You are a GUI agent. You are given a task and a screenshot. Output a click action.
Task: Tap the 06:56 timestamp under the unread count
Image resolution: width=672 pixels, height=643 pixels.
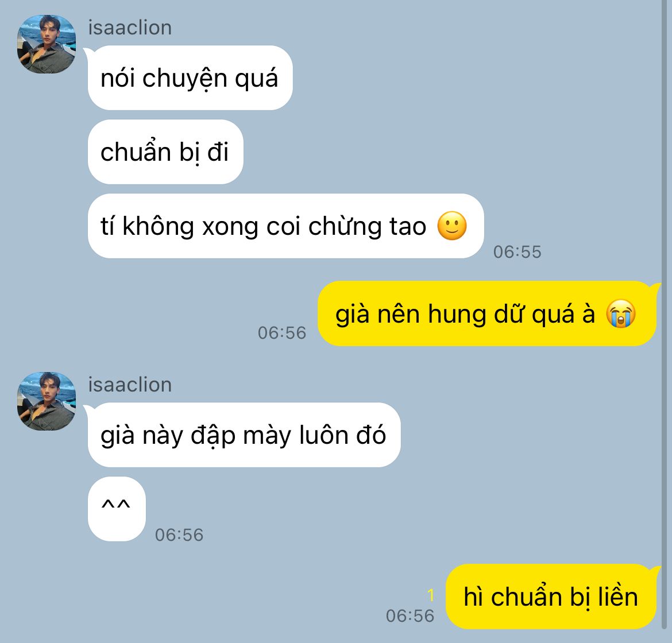[410, 616]
